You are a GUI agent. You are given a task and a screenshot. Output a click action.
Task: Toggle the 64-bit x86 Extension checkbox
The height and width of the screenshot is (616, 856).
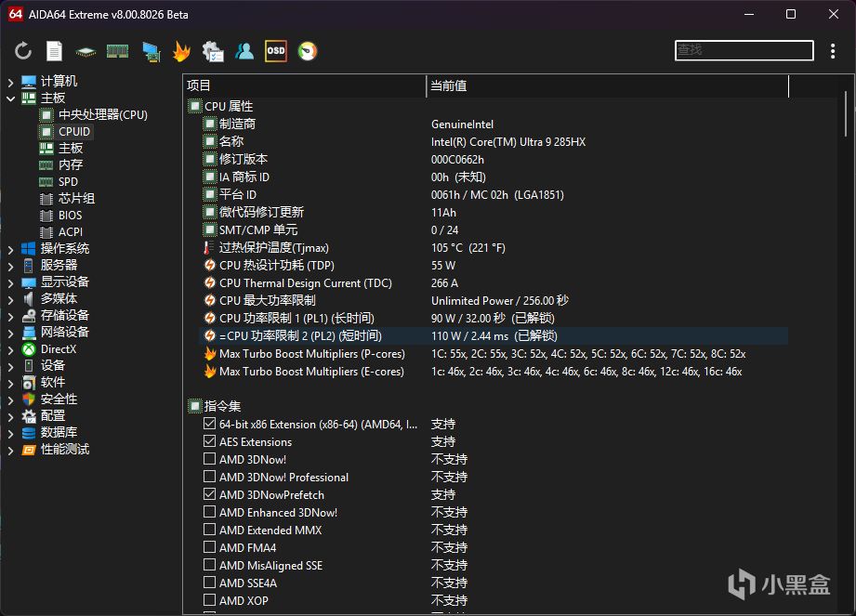click(x=209, y=424)
